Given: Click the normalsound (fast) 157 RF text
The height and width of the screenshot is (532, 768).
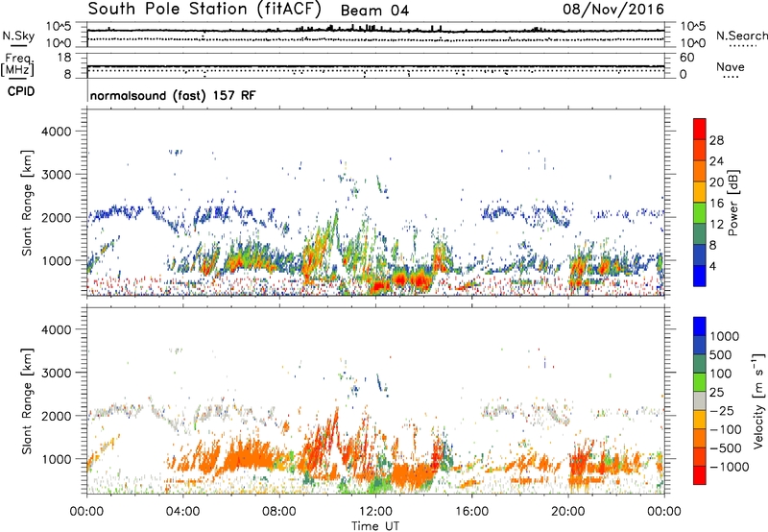Looking at the screenshot, I should point(173,95).
